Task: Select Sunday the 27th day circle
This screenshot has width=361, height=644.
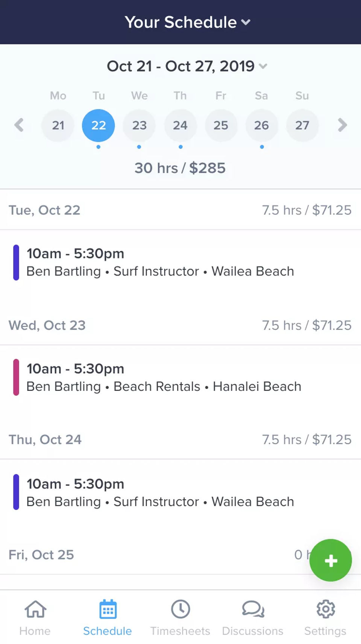Action: coord(302,125)
